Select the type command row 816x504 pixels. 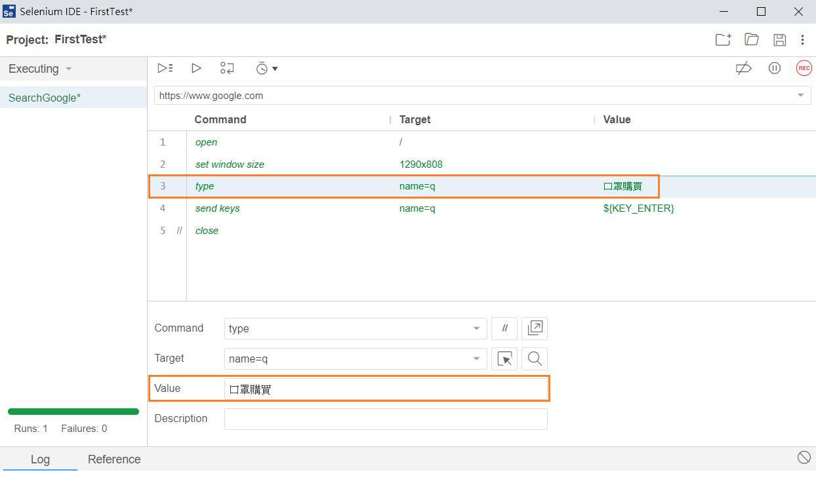click(x=481, y=186)
